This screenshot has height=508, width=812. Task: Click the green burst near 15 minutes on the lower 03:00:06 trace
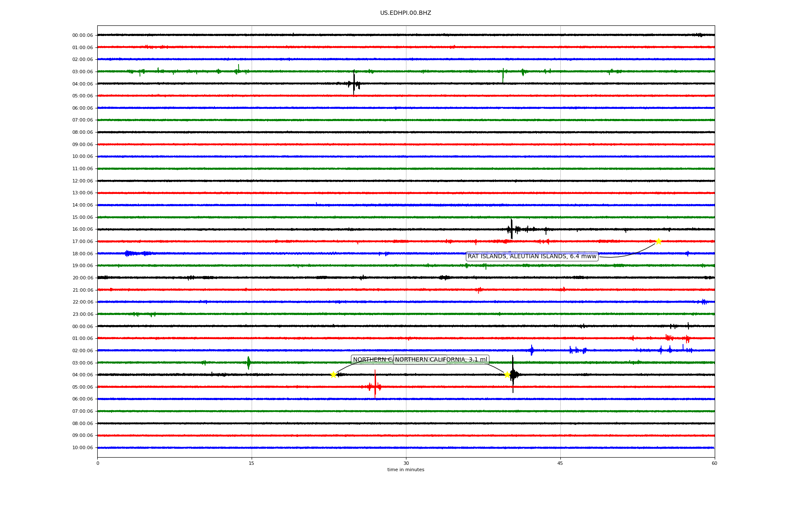click(x=248, y=363)
